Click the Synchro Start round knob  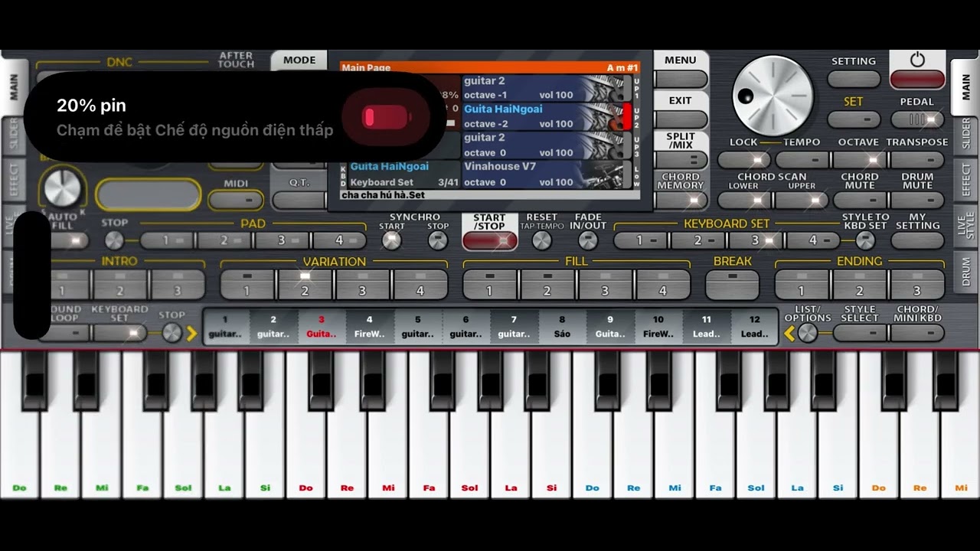point(391,240)
